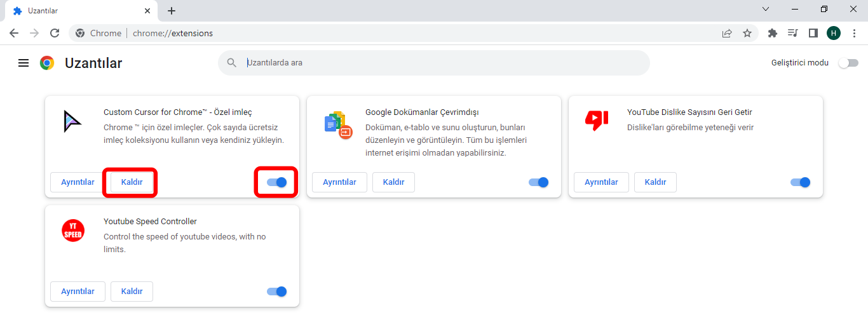Click Kaldır for Custom Cursor extension
868x329 pixels.
[x=132, y=182]
